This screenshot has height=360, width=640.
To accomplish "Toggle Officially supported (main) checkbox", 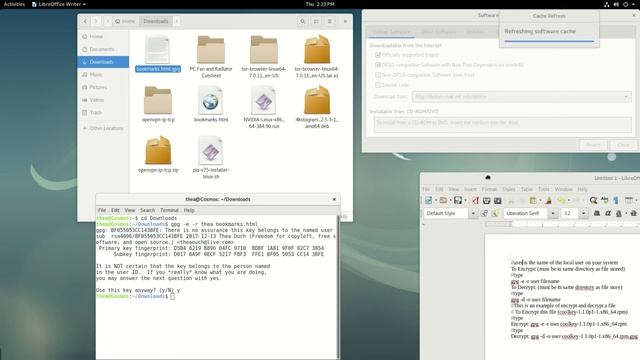I will pyautogui.click(x=378, y=55).
